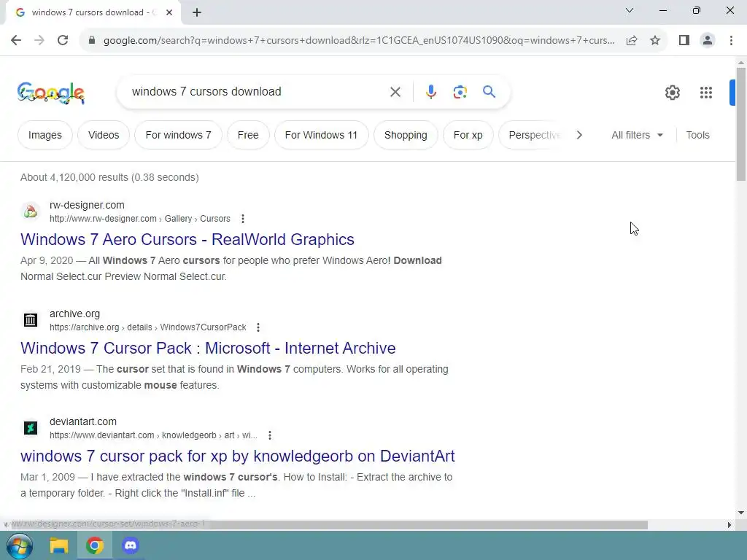Screen dimensions: 747x560
Task: Open Windows 7 Cursor Pack Internet Archive result
Action: coord(208,348)
